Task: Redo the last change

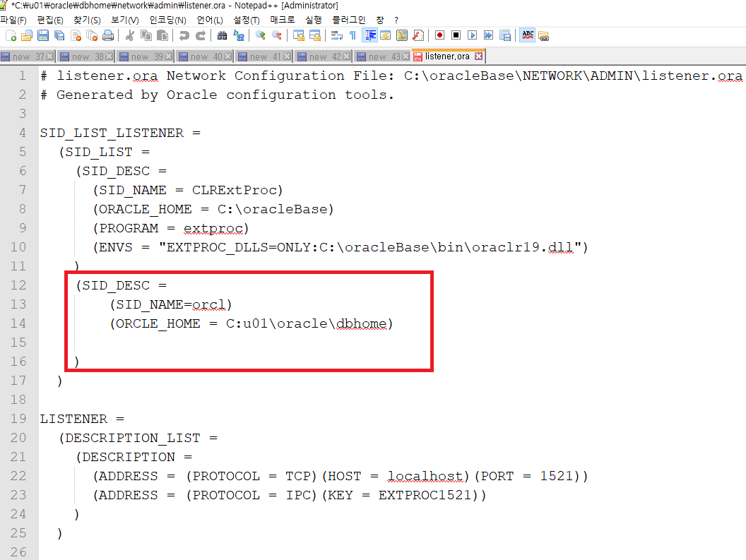Action: pyautogui.click(x=199, y=35)
